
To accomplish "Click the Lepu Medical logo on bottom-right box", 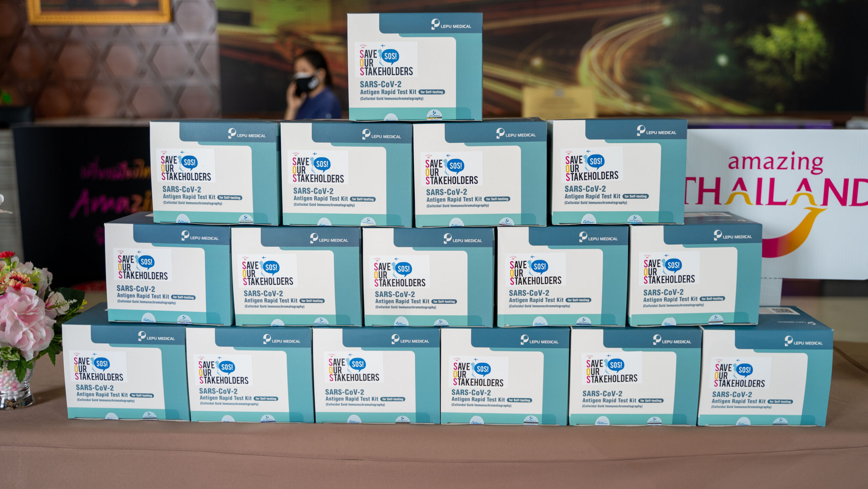I will pyautogui.click(x=803, y=341).
